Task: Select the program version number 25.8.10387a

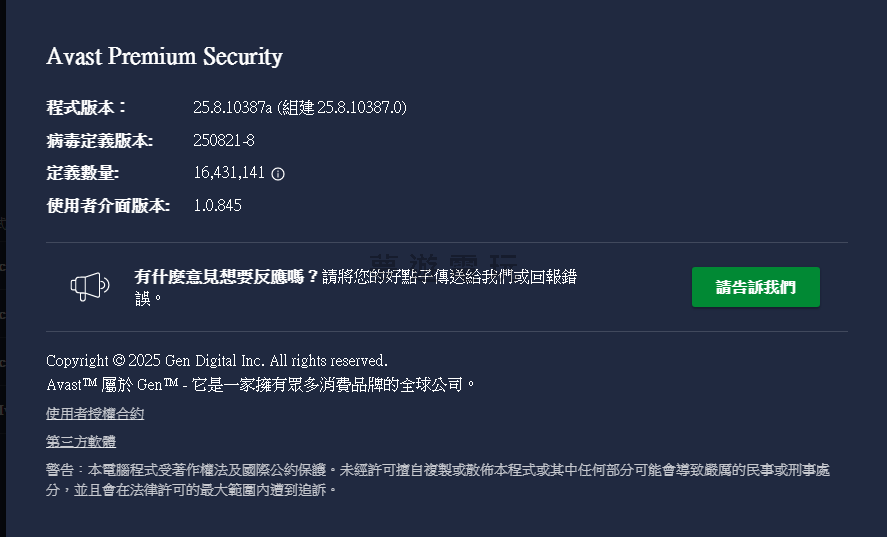Action: click(232, 108)
